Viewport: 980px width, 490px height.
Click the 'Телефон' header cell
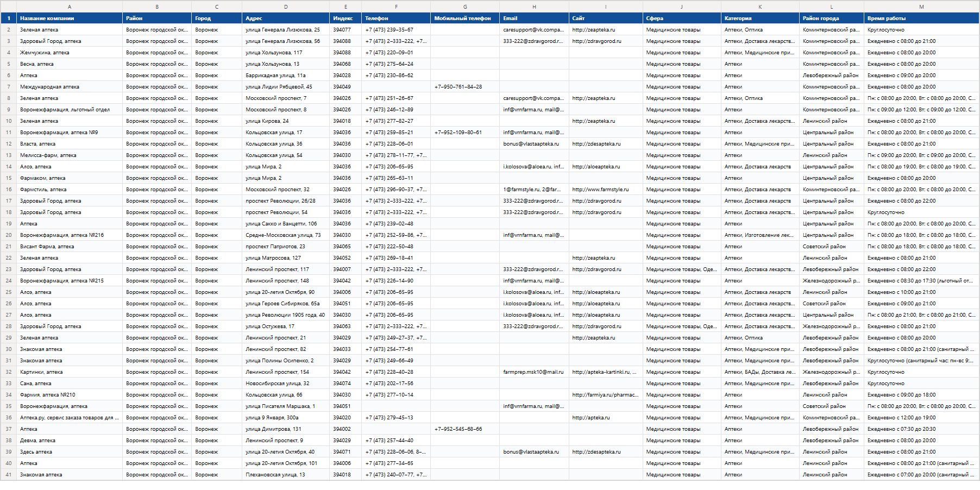[x=396, y=18]
